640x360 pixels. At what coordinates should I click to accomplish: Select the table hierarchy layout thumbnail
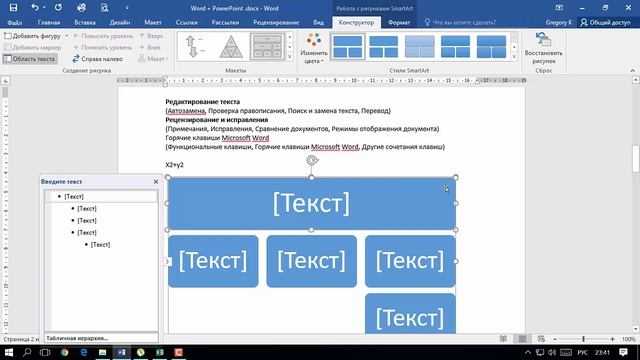[267, 46]
